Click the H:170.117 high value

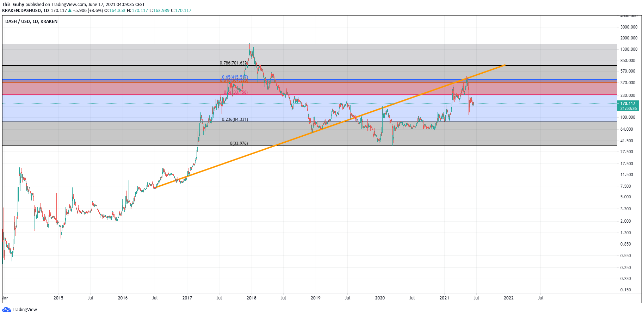[137, 11]
